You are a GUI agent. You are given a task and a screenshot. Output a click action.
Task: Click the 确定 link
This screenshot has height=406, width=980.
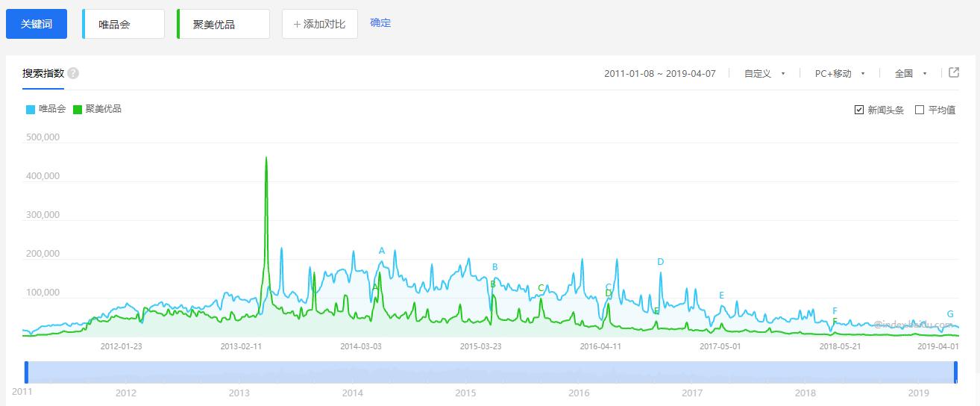(380, 23)
